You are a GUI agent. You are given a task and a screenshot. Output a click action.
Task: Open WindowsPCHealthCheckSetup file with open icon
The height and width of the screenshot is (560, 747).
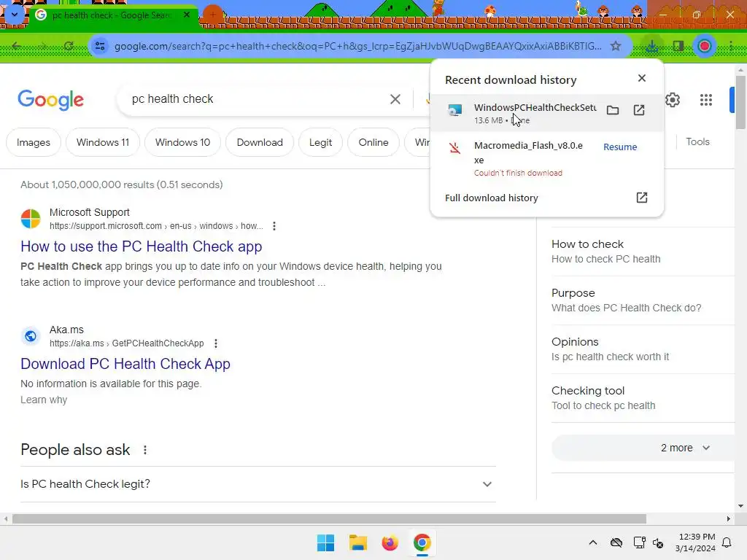click(639, 111)
